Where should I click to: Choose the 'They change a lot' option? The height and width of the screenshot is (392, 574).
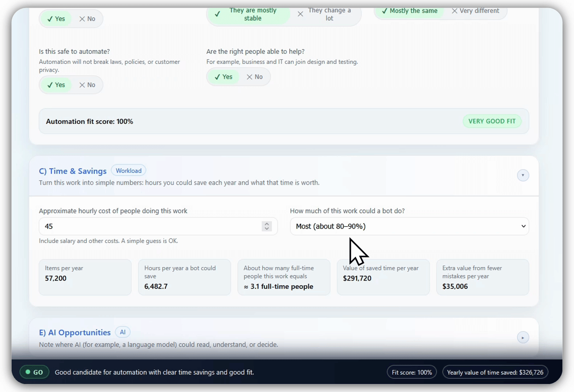tap(325, 15)
